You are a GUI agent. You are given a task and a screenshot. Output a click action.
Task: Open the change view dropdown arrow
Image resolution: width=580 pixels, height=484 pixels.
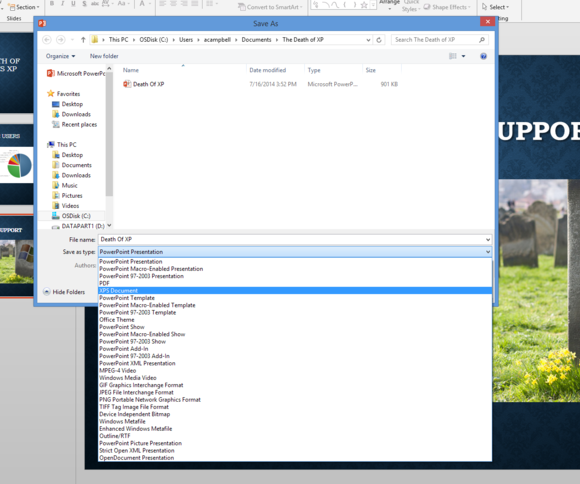pos(463,56)
